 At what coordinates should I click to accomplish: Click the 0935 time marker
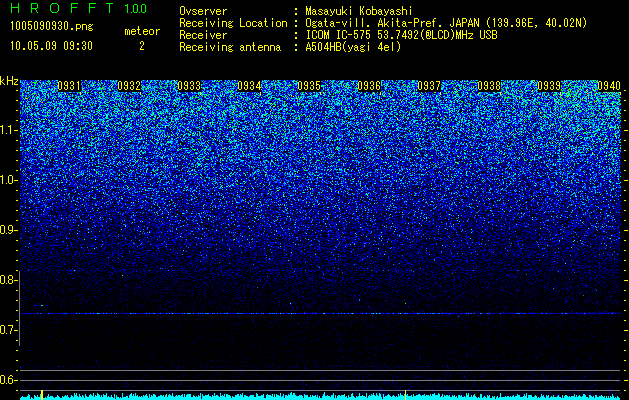[309, 86]
